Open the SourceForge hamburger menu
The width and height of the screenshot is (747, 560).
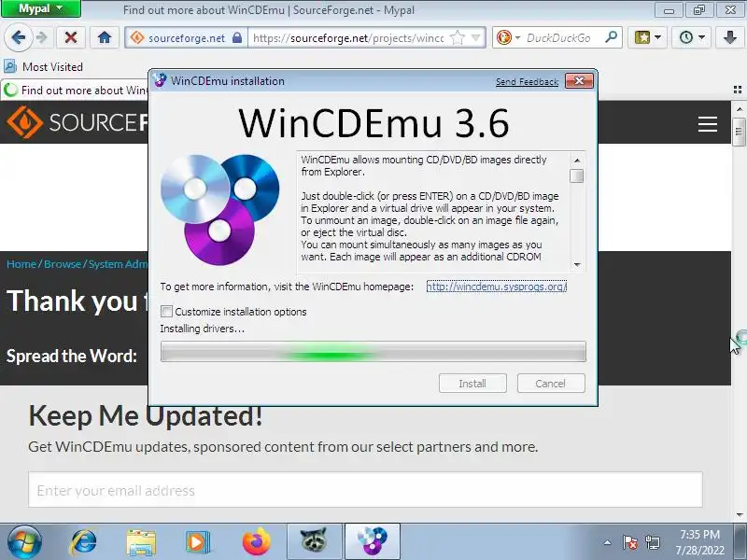tap(708, 124)
